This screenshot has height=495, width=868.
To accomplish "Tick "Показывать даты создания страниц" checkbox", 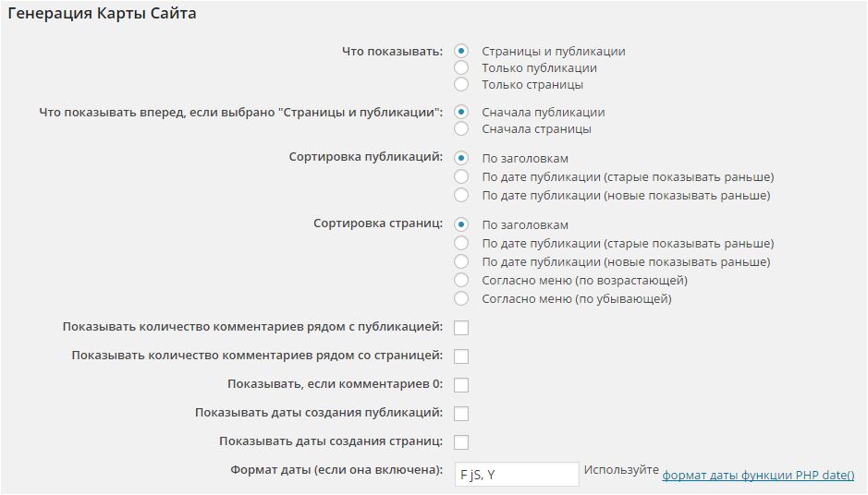I will point(461,442).
